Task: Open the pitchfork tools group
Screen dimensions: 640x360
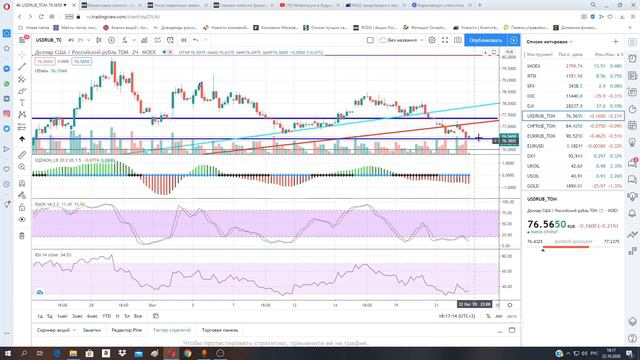Action: pos(22,79)
